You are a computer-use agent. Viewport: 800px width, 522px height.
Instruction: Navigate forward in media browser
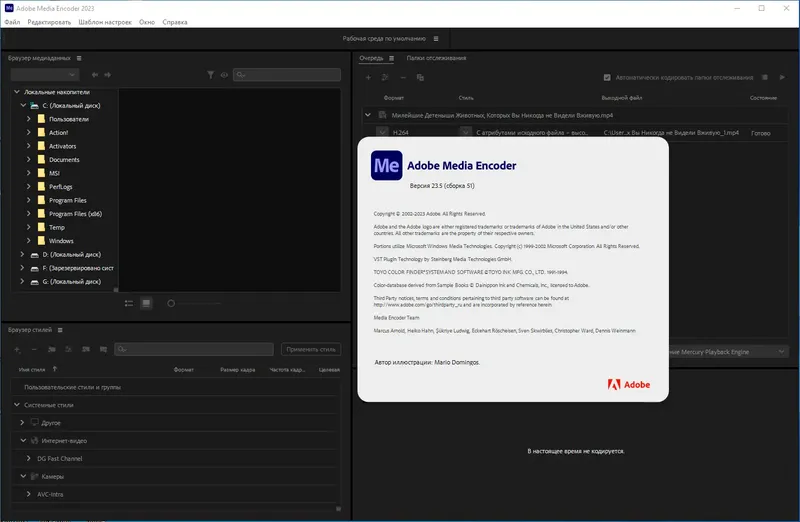[108, 75]
